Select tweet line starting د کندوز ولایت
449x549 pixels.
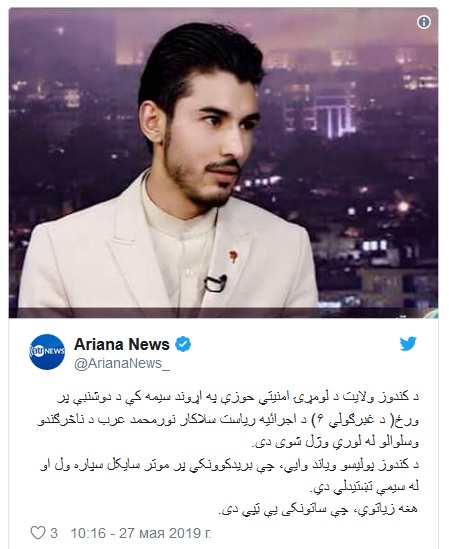238,398
